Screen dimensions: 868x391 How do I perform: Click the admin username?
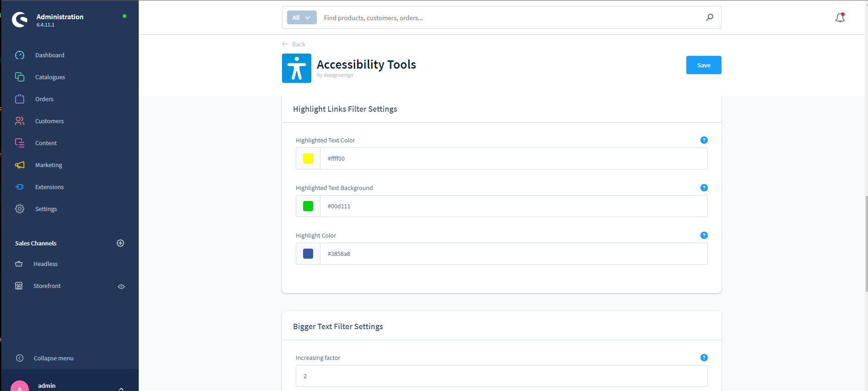(47, 386)
